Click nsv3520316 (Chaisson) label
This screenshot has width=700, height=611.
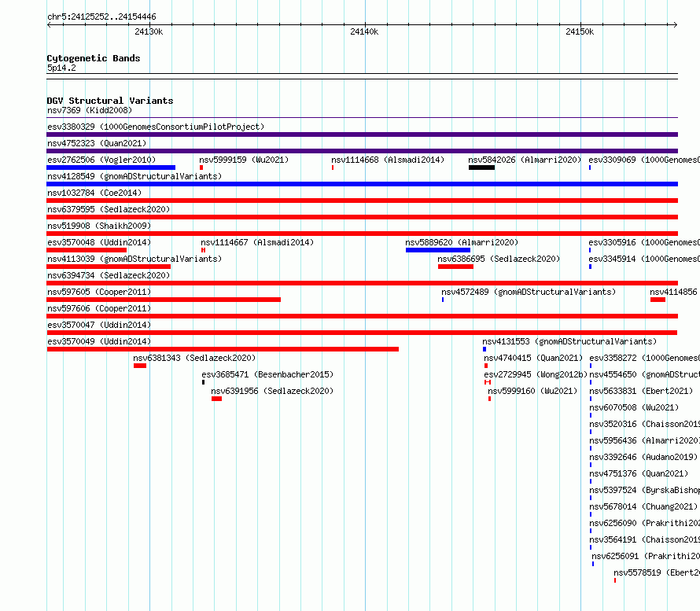(x=644, y=424)
